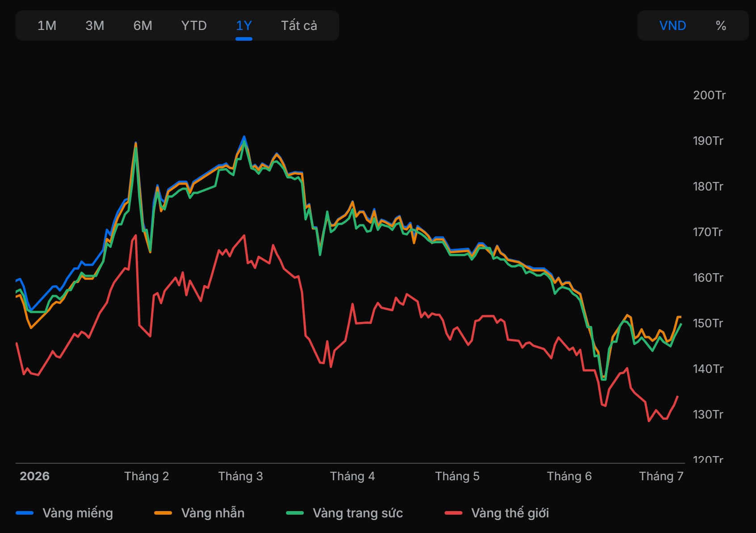Screen dimensions: 756x533
Task: Select the 1M time range tab
Action: [x=47, y=25]
